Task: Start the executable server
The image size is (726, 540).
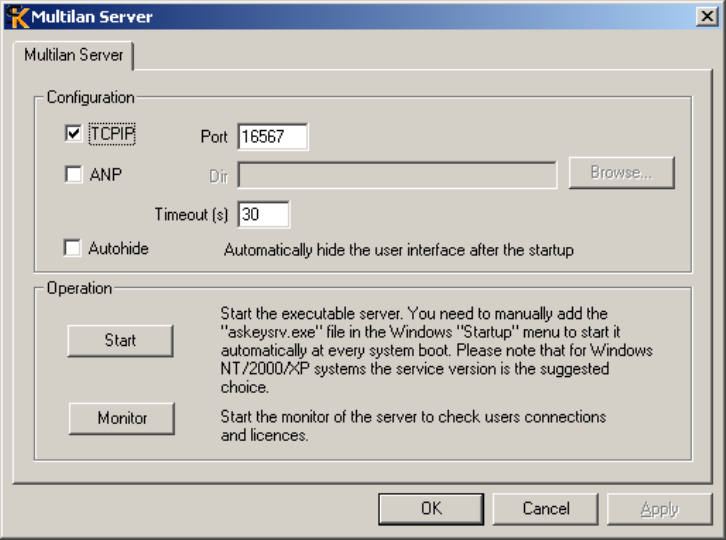Action: pos(120,341)
